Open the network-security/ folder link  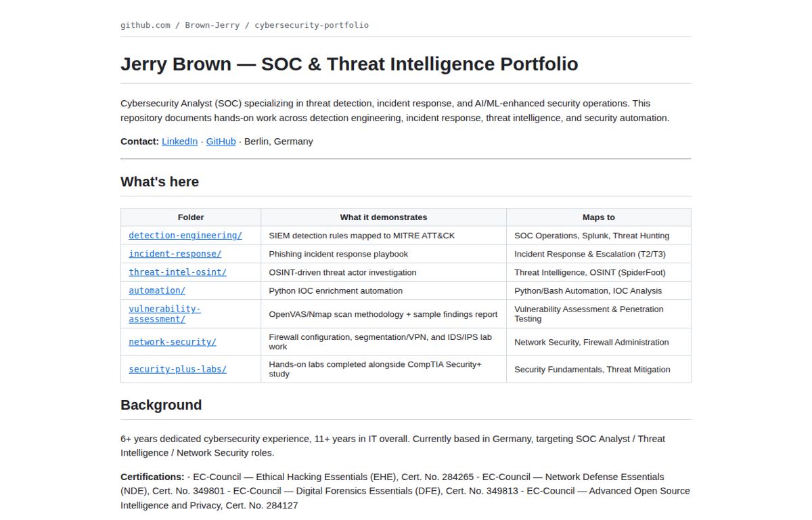coord(173,342)
